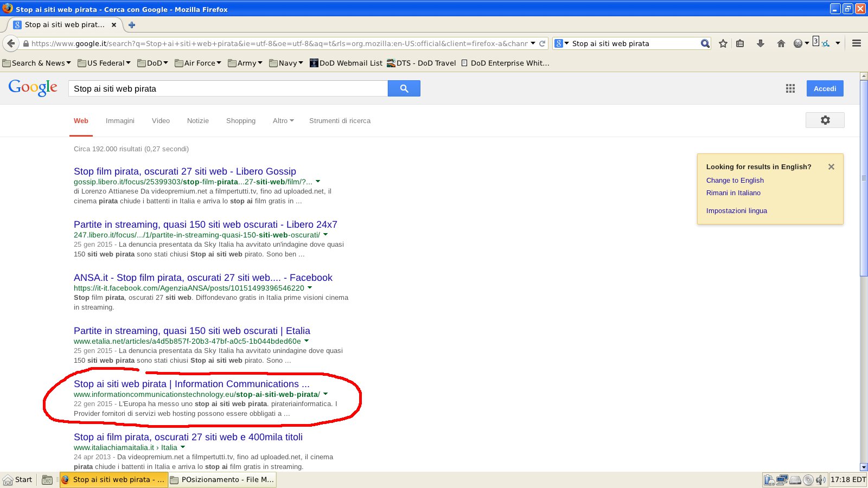Expand the arrow beside the last toolbar add-on
This screenshot has height=488, width=868.
[838, 43]
